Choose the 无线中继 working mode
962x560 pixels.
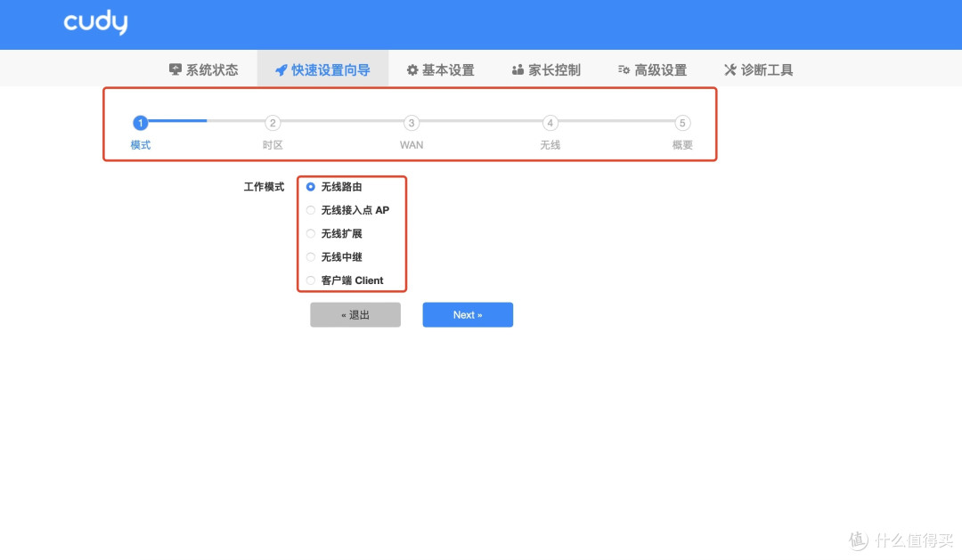pyautogui.click(x=311, y=257)
